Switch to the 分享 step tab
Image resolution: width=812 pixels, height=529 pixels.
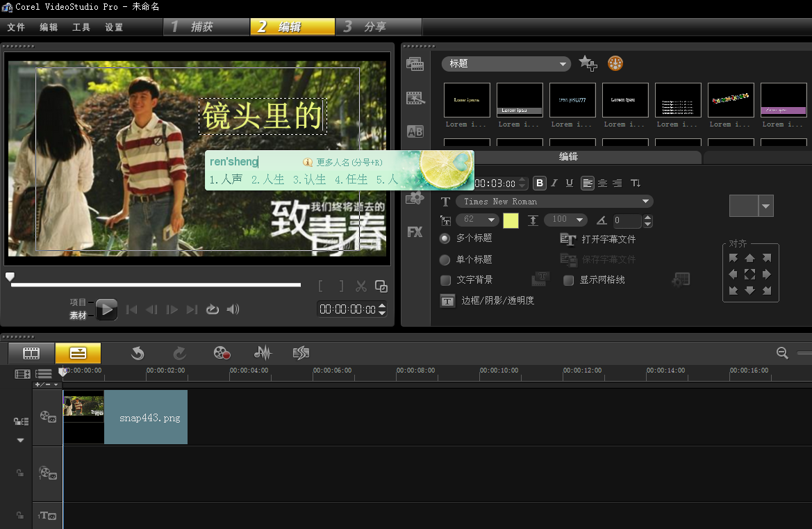pyautogui.click(x=379, y=26)
